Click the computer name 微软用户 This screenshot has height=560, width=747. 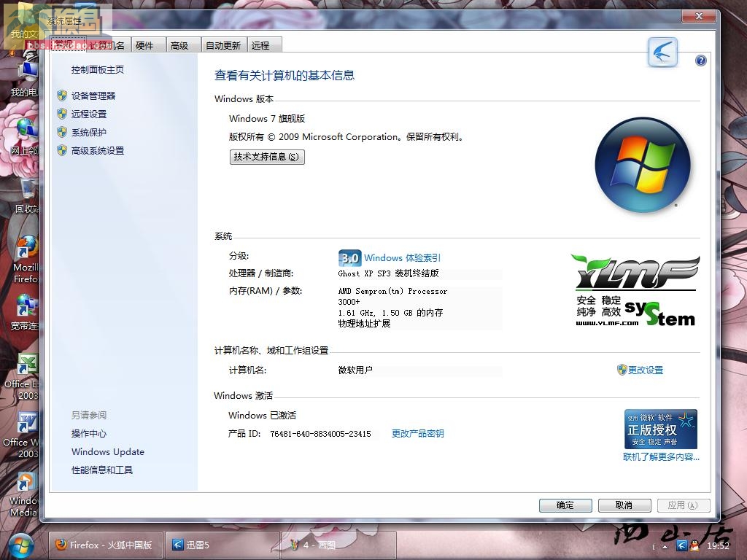coord(355,370)
